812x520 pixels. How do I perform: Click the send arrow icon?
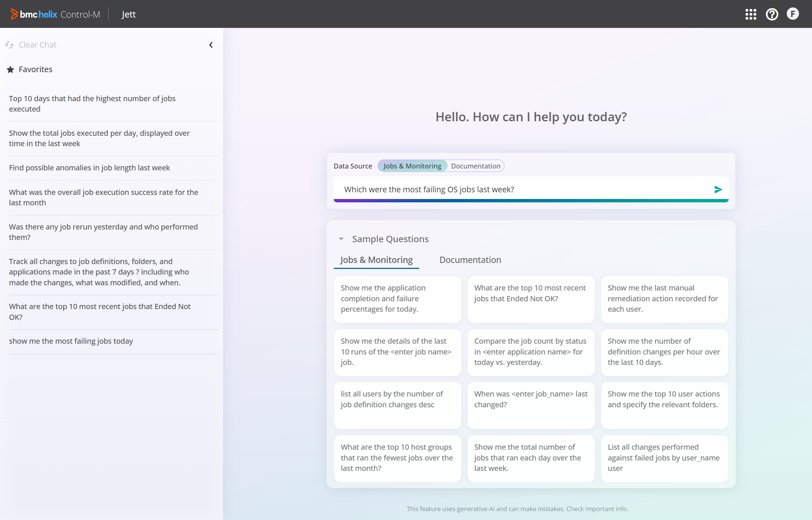pos(718,190)
